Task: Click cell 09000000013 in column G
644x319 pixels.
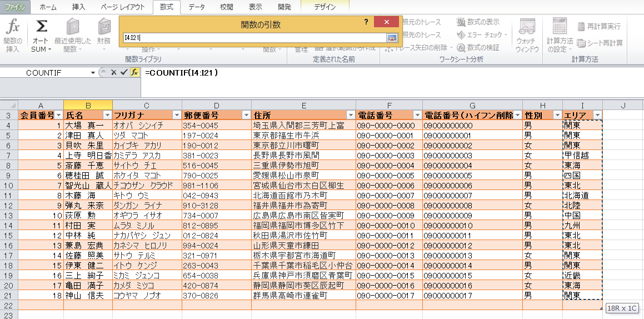Action: pyautogui.click(x=472, y=255)
